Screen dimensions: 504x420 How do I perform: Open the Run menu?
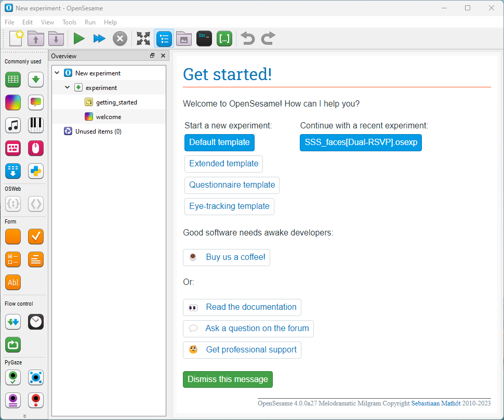90,22
